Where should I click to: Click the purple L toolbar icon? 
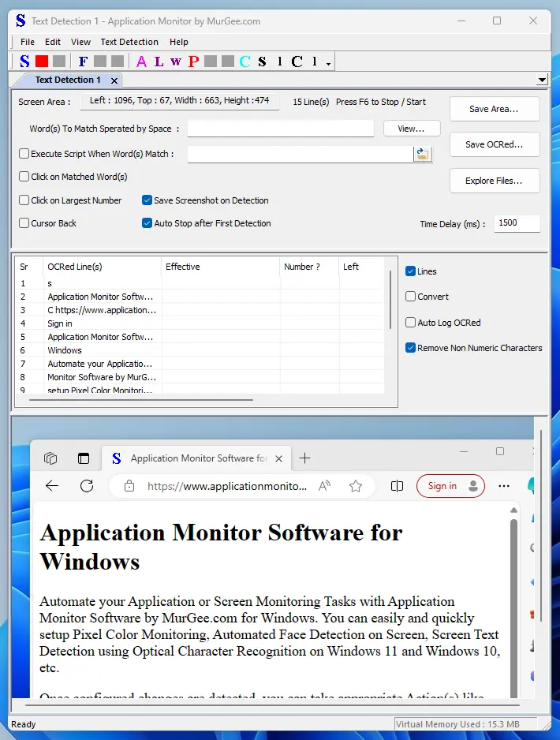tap(159, 62)
